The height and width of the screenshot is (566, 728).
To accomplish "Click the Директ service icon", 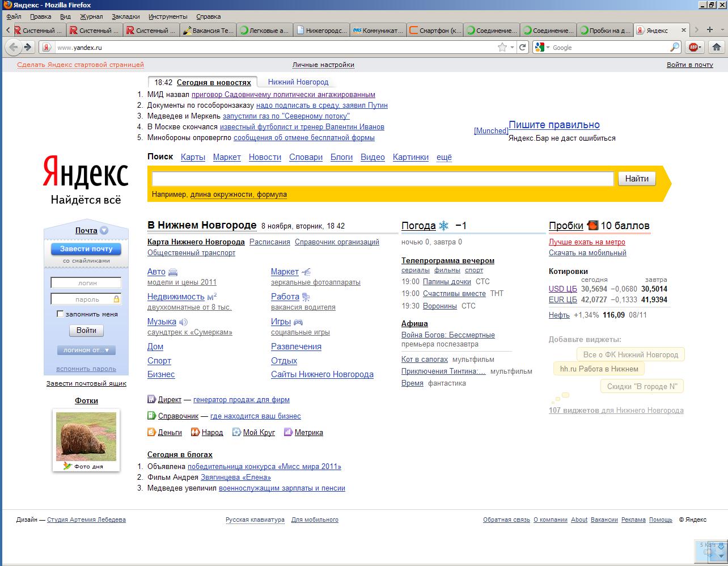I will click(x=151, y=399).
